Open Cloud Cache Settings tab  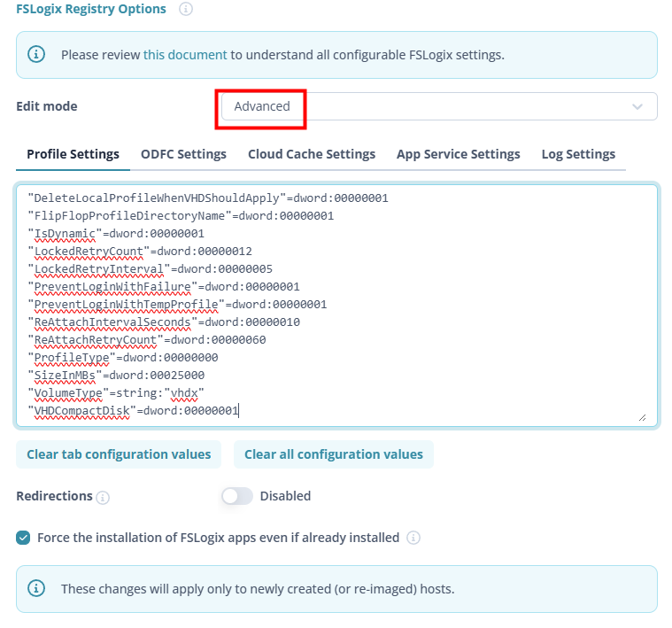tap(312, 154)
